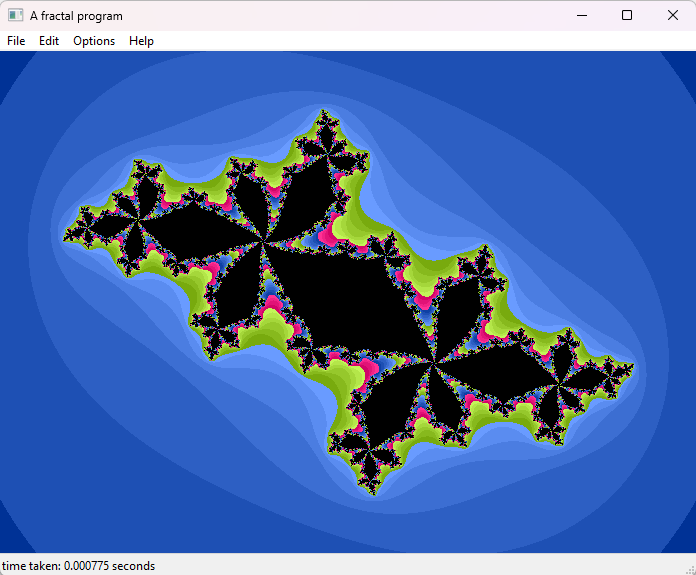
Task: Click the resize grip in the status bar corner
Action: tap(689, 568)
